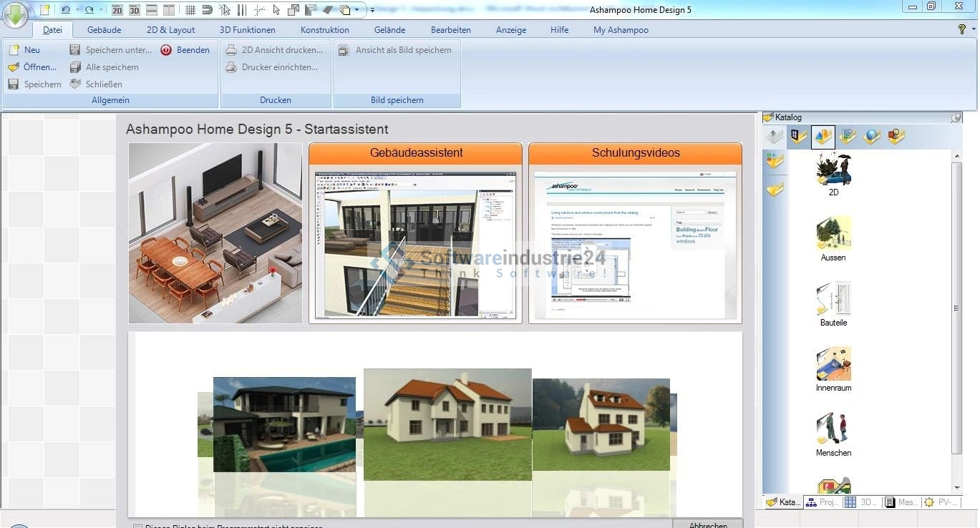The height and width of the screenshot is (528, 980).
Task: Switch to 3D view in quick toolbar
Action: 135,10
